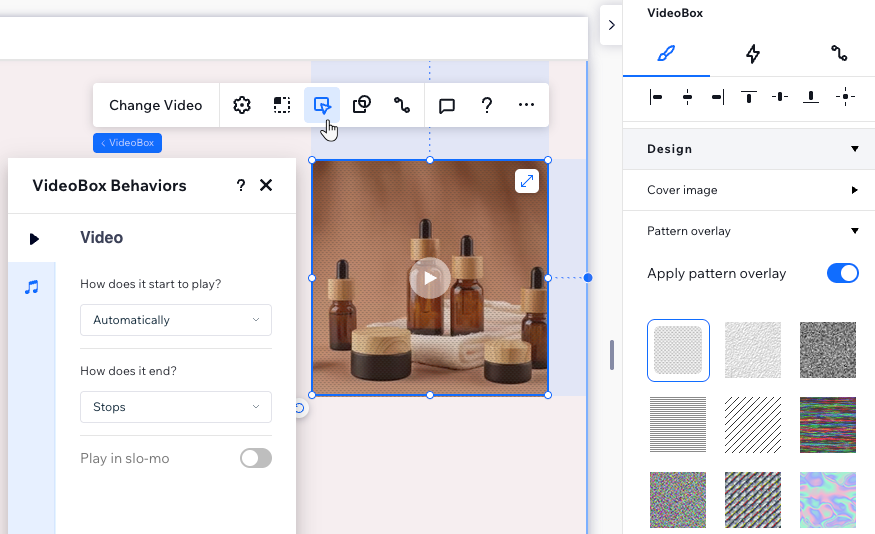Align element to left edge icon
Screen dimensions: 875x534
pyautogui.click(x=656, y=97)
